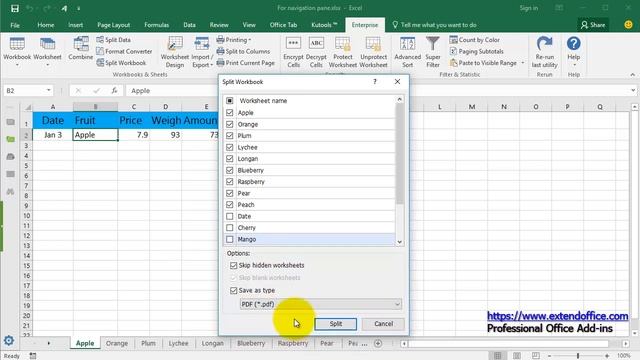Click the Share button
Screen dimensions: 640x360
tap(593, 25)
